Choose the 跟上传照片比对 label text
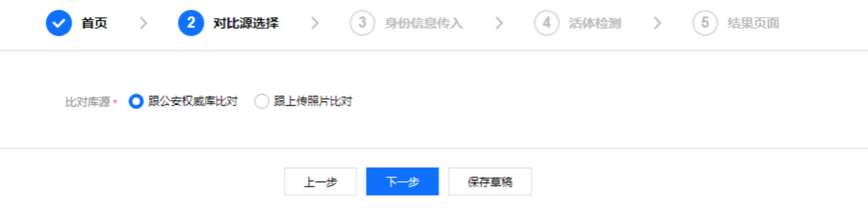This screenshot has height=211, width=868. pyautogui.click(x=313, y=102)
